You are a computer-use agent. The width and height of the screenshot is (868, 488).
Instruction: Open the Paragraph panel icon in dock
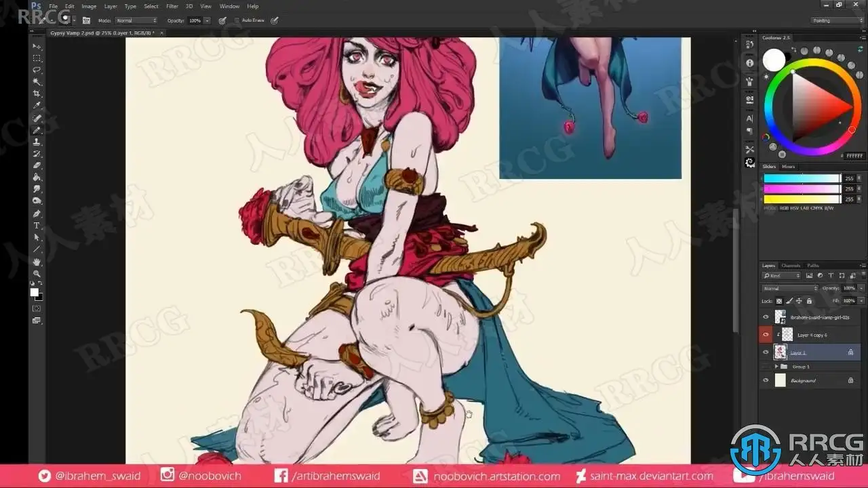tap(749, 131)
